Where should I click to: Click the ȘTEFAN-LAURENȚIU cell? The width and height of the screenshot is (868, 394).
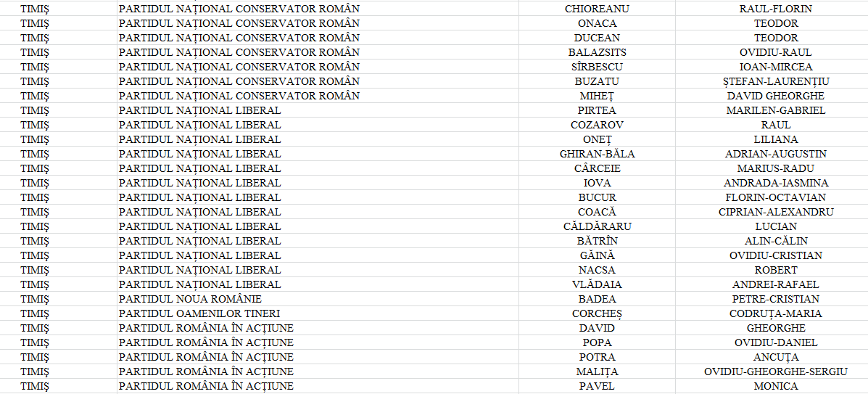(775, 81)
